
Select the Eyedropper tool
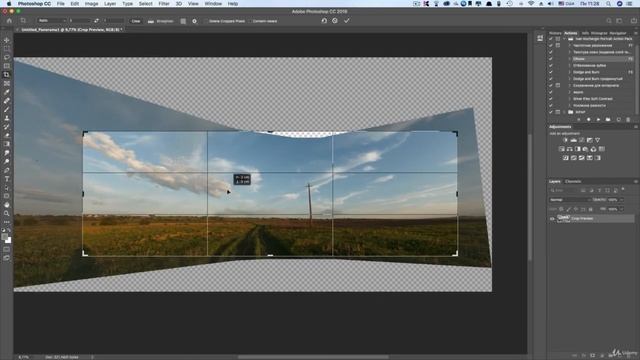coord(7,92)
